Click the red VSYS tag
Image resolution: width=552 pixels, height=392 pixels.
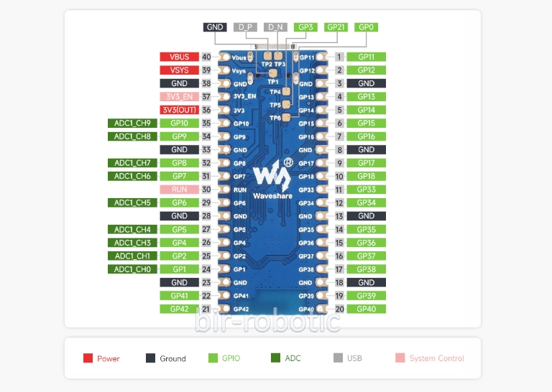pos(179,70)
